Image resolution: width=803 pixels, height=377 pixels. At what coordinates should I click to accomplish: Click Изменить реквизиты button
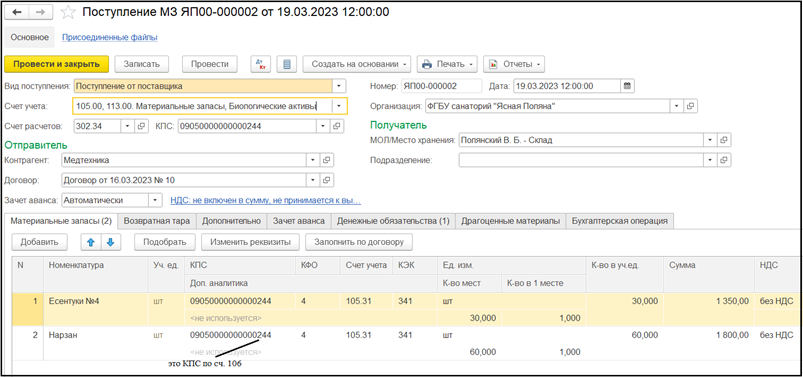click(250, 242)
